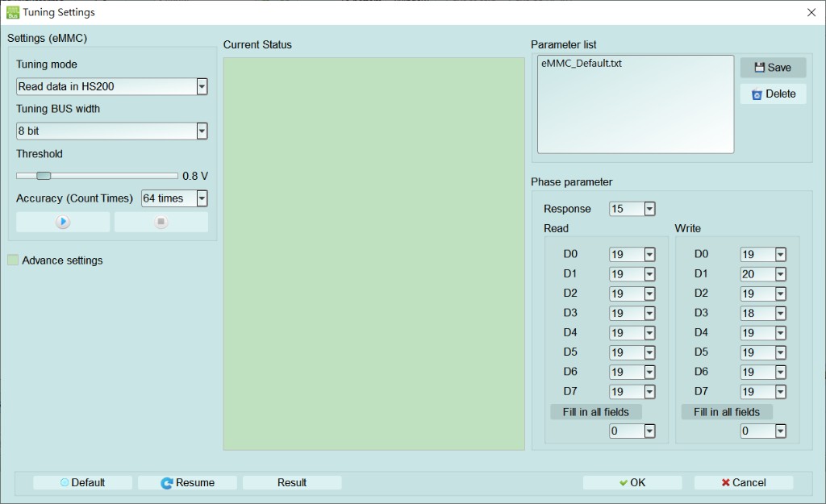Click Write Fill in all fields button

727,412
